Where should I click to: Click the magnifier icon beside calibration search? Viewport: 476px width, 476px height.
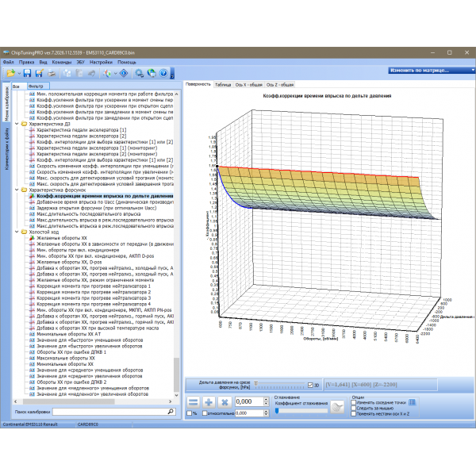click(x=171, y=413)
